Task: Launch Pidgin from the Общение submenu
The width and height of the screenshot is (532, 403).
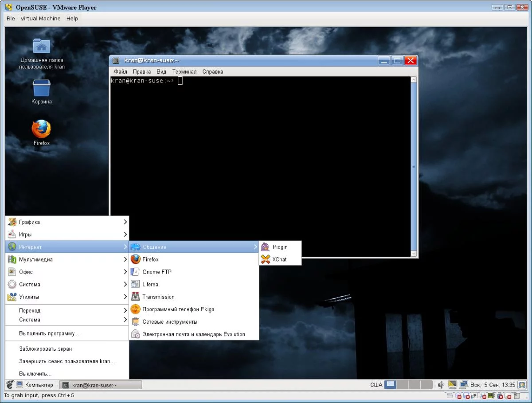Action: tap(280, 247)
